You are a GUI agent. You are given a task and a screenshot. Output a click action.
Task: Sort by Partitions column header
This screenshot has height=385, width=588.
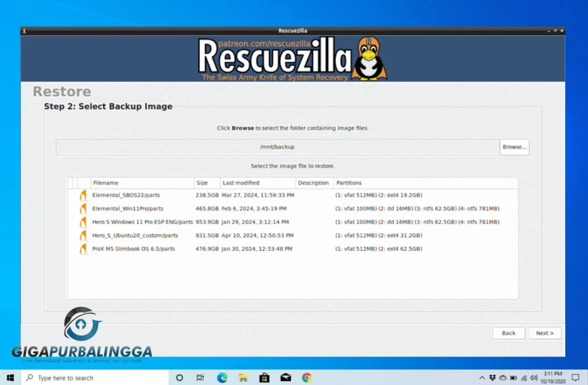point(426,183)
